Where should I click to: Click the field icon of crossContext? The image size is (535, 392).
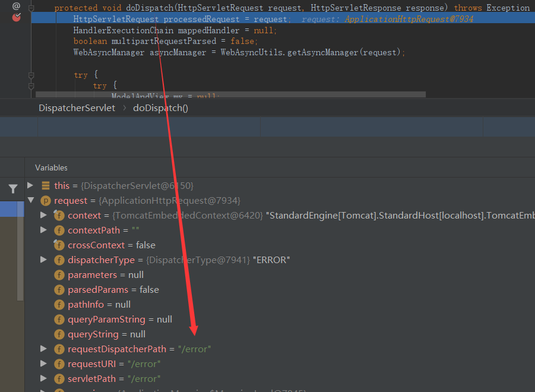(x=59, y=245)
